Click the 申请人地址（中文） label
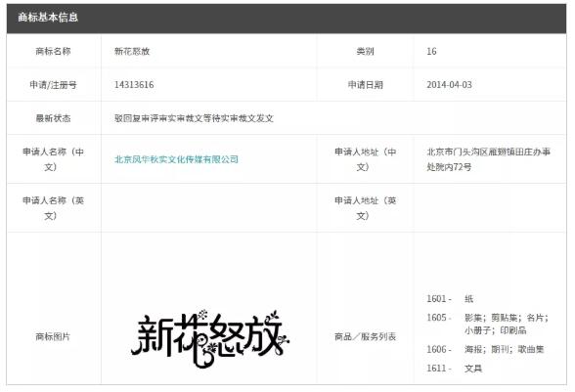This screenshot has height=392, width=575. (366, 159)
